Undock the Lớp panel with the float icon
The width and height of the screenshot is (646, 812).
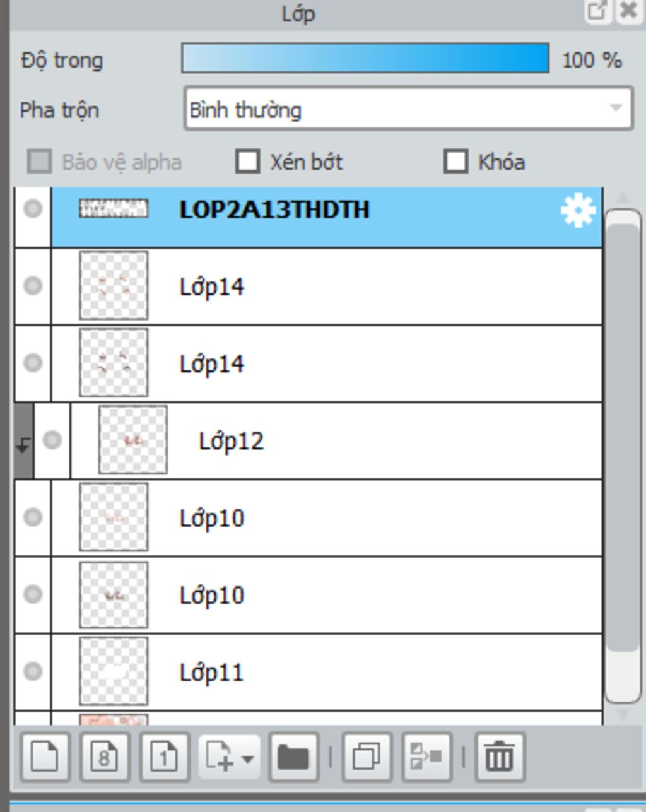(596, 11)
